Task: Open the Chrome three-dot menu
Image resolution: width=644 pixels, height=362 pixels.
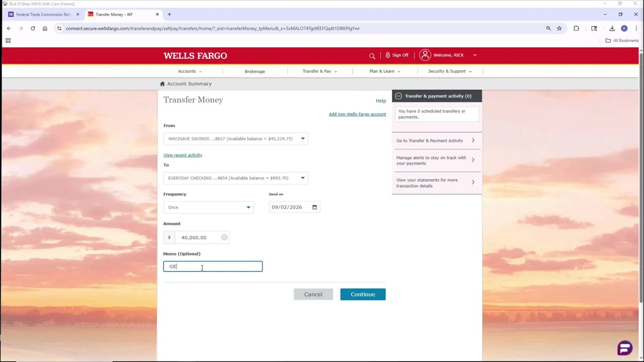Action: coord(636,28)
